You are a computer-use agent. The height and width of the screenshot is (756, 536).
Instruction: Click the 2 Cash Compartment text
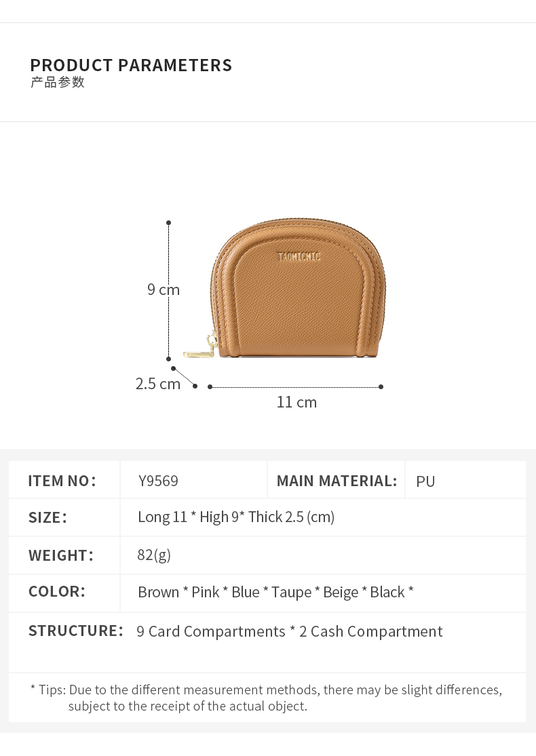coord(370,632)
